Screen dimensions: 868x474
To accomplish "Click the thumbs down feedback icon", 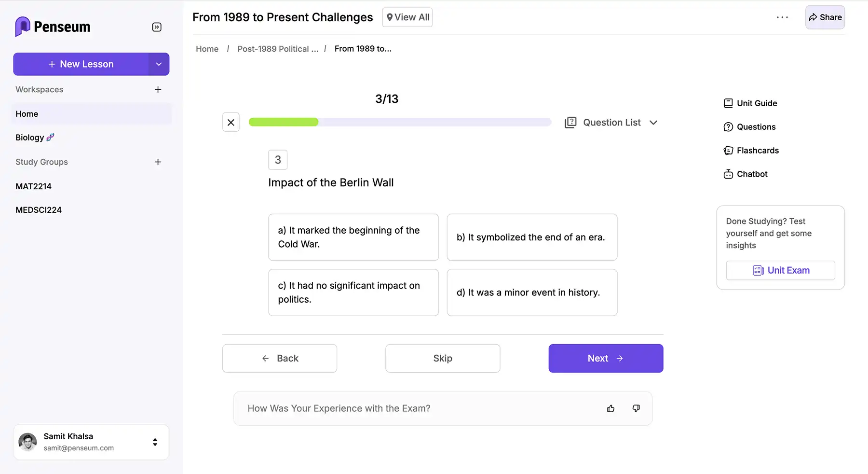I will click(x=636, y=408).
